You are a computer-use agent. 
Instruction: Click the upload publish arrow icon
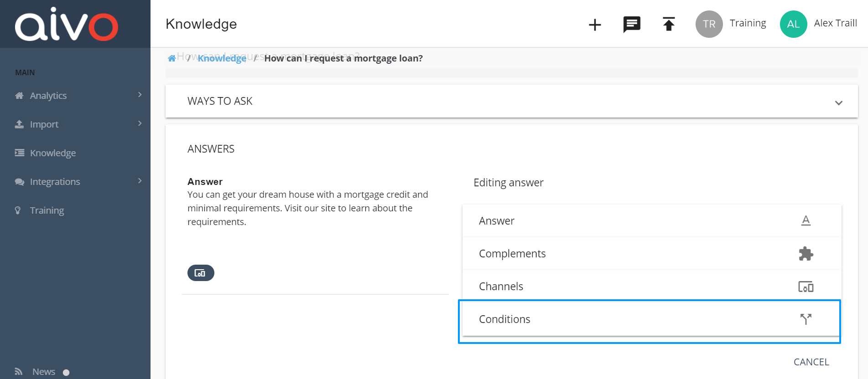669,24
